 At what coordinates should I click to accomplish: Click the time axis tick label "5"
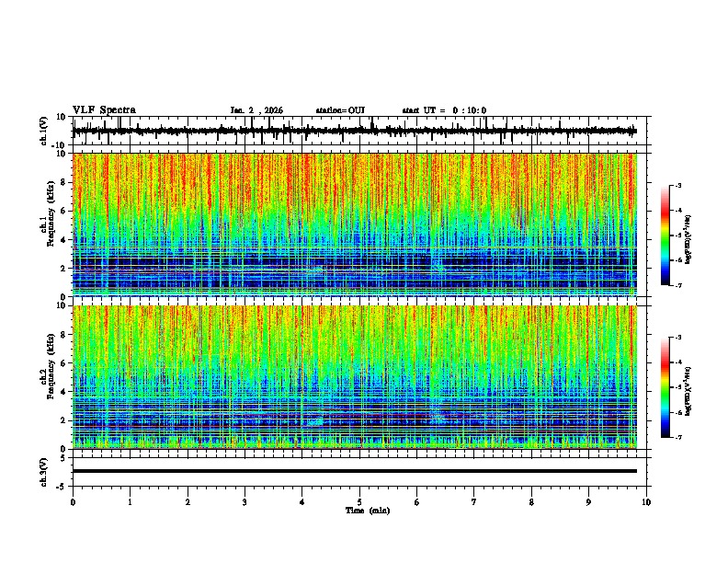(359, 502)
